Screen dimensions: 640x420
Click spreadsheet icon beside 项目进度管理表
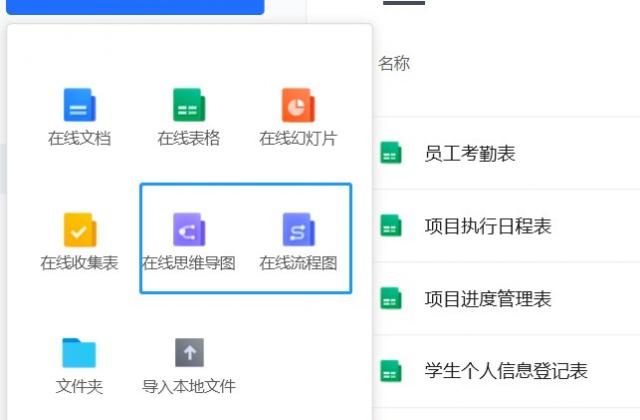391,298
